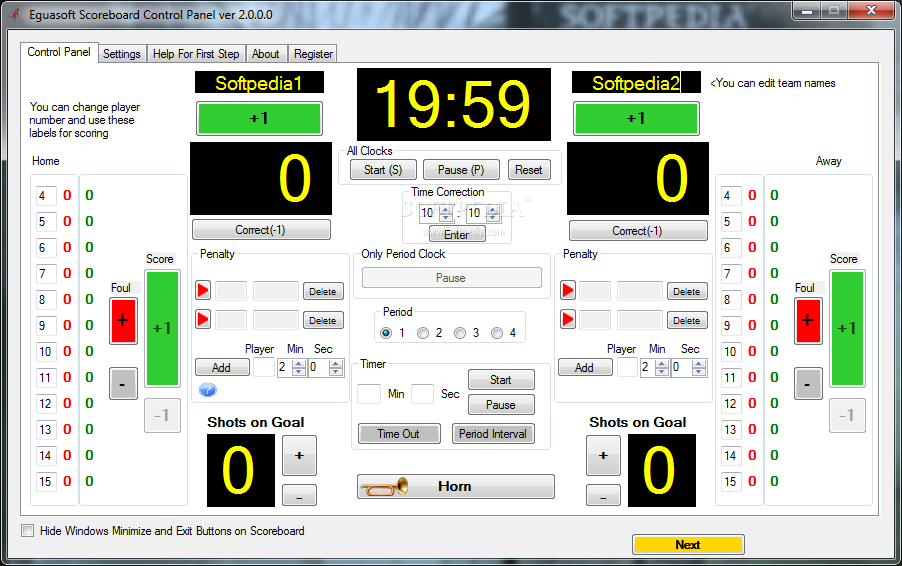Decrease Away shots on goal with minus button

click(x=603, y=496)
